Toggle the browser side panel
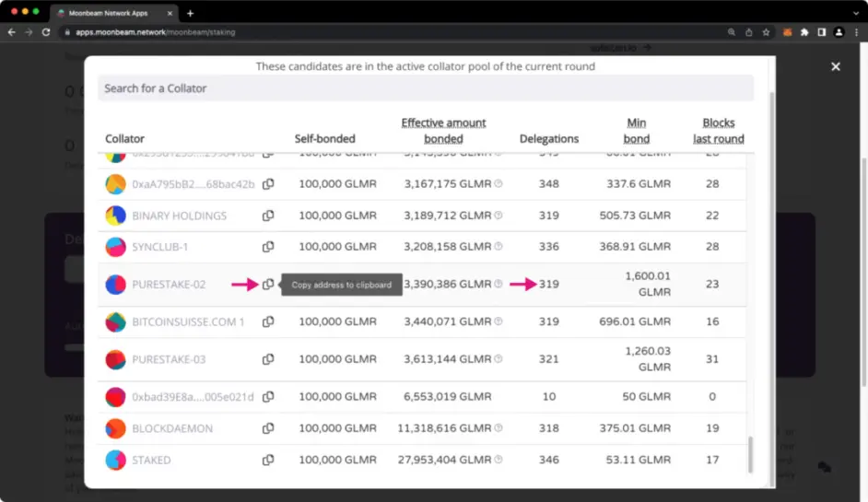 pyautogui.click(x=822, y=32)
